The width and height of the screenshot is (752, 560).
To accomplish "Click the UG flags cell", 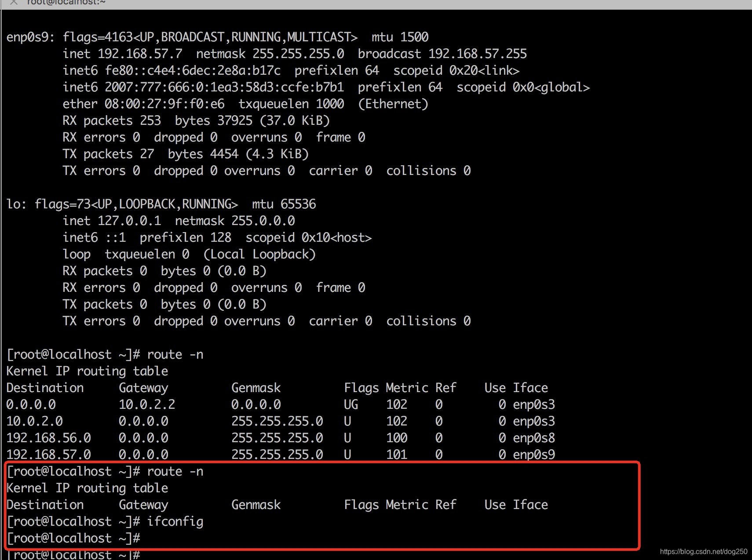I will point(351,405).
